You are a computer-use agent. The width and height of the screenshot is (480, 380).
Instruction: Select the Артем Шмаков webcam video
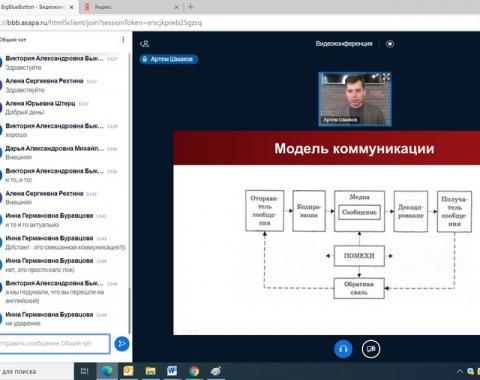click(x=355, y=99)
